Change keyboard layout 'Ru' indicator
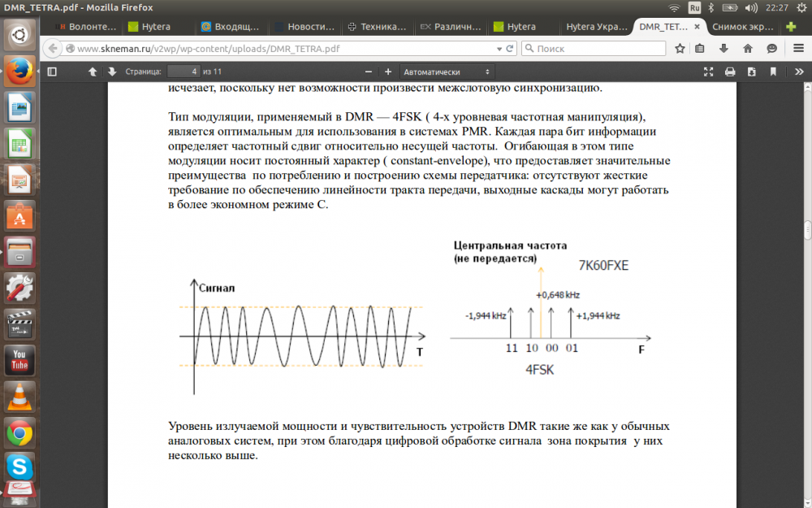 point(694,8)
